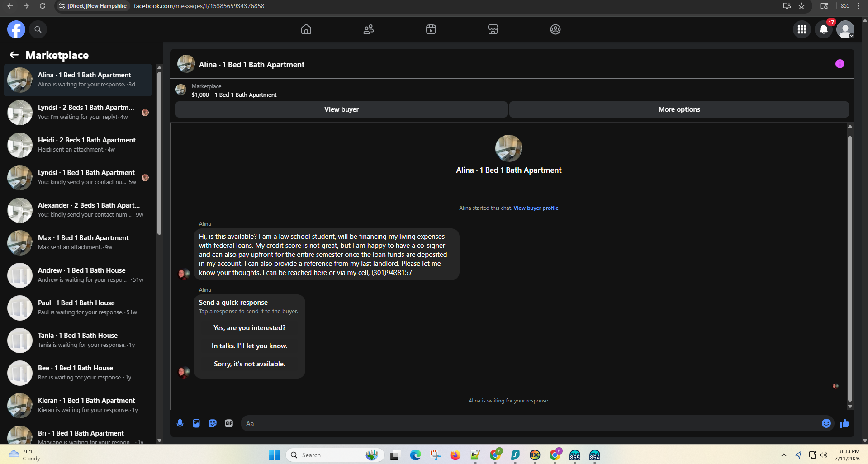Send a thumbs-up like
This screenshot has height=464, width=868.
click(844, 423)
